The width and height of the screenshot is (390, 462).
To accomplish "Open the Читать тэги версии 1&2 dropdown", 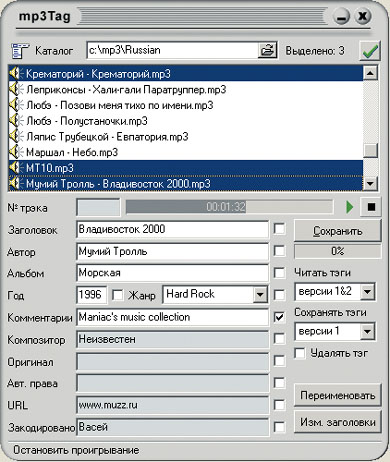I will (367, 292).
